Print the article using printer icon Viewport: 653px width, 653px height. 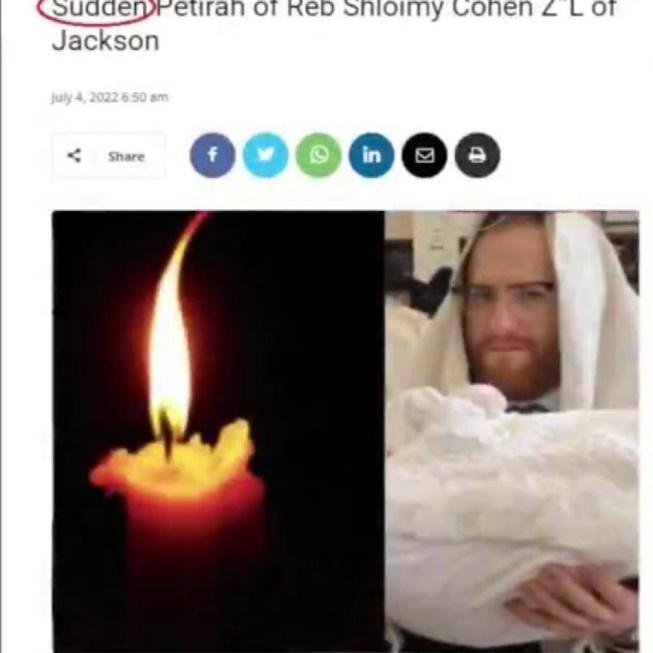coord(477,155)
